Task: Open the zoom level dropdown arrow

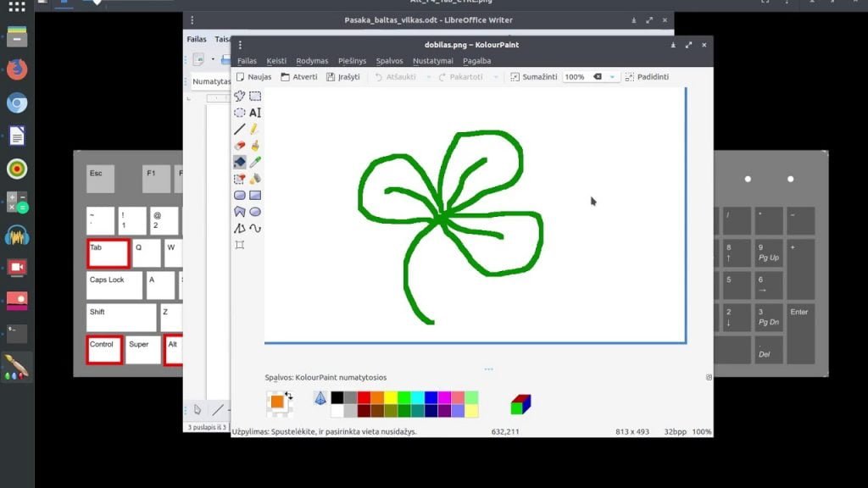Action: pos(612,77)
